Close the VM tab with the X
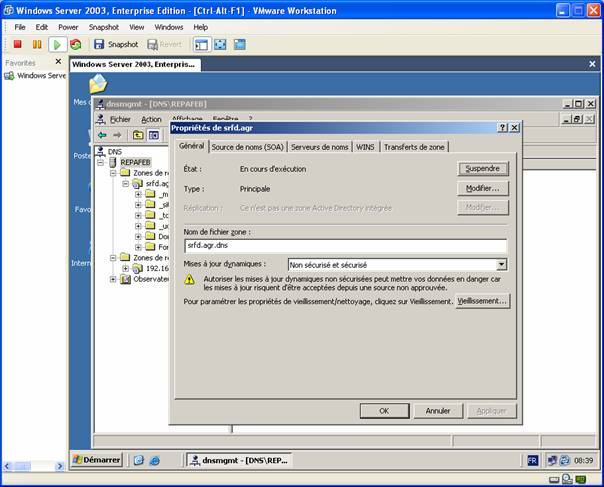The height and width of the screenshot is (487, 604). [592, 64]
